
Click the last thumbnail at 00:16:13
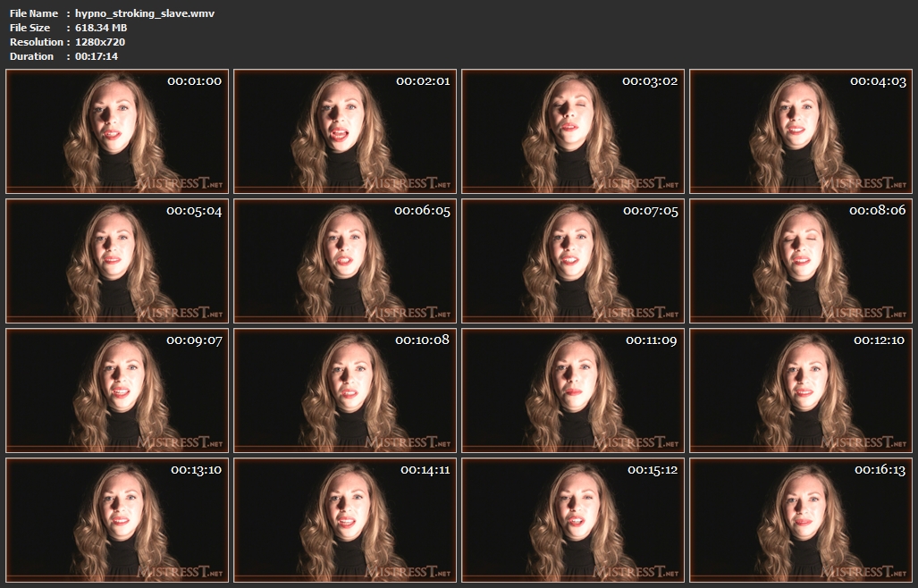(801, 519)
